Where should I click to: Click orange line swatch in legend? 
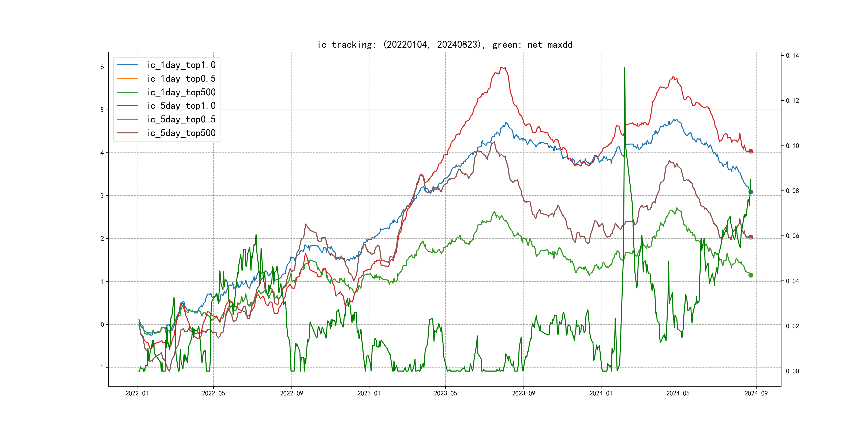(127, 78)
